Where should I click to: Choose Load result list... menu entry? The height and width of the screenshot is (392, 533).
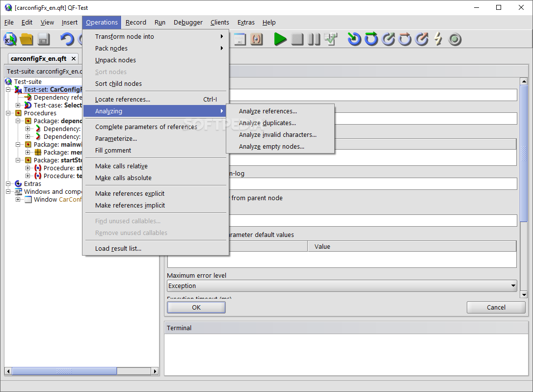[x=156, y=248]
